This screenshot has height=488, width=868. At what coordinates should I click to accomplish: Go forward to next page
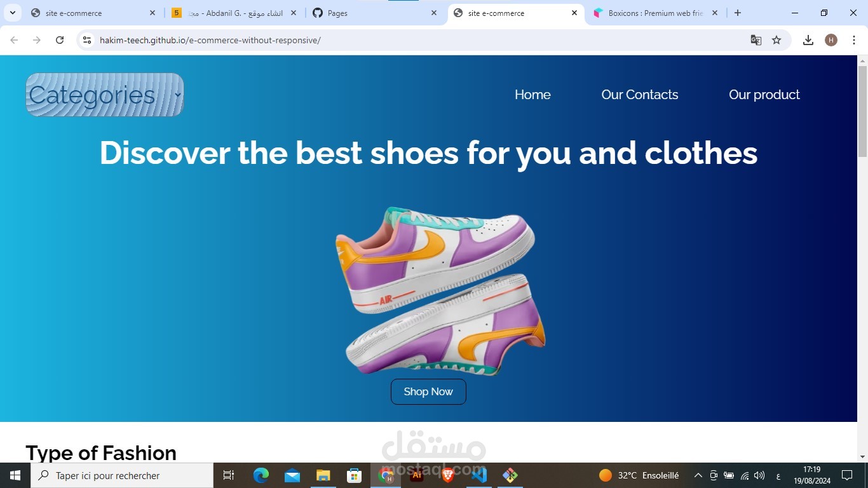tap(37, 40)
